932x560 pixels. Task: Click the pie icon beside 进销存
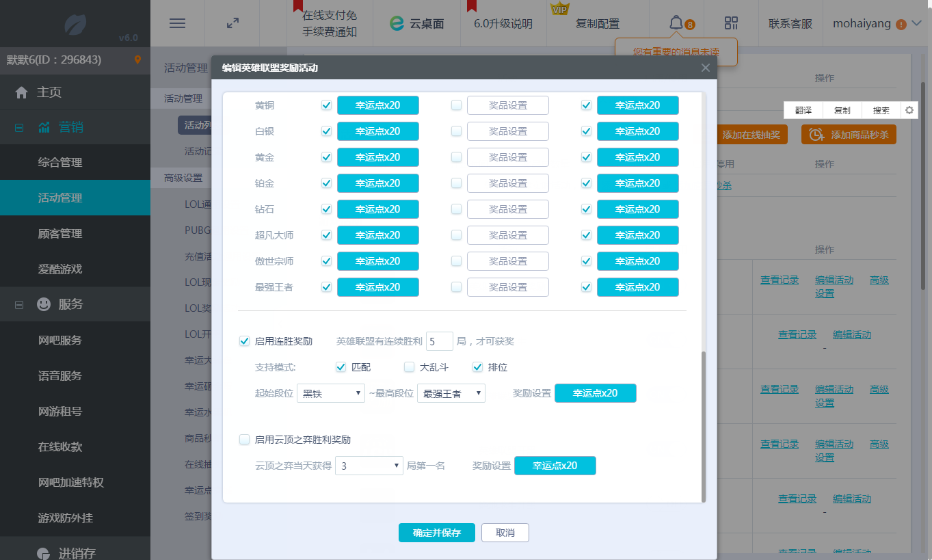coord(44,553)
